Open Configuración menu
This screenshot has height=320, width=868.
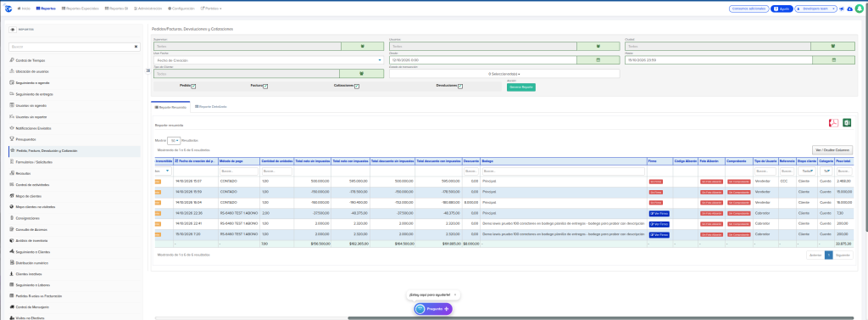[x=181, y=8]
